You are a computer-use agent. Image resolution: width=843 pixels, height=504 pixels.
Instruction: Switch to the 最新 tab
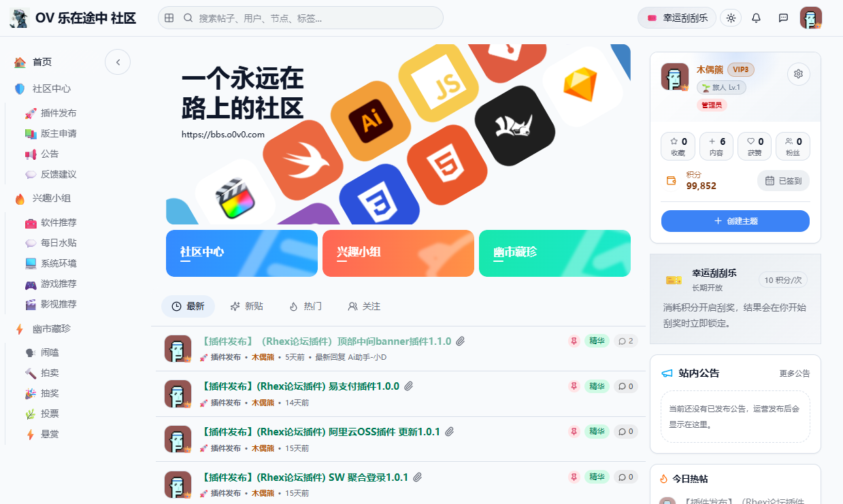tap(188, 307)
